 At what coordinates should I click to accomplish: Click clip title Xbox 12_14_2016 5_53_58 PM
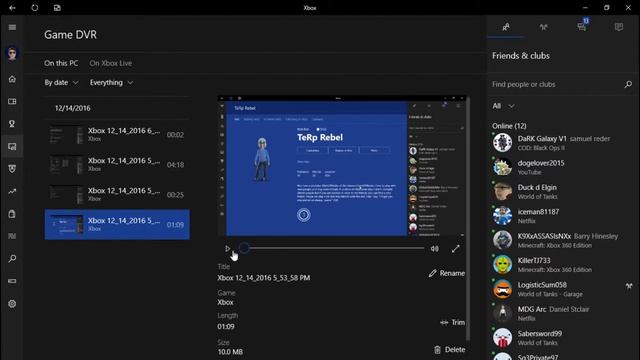coord(264,278)
